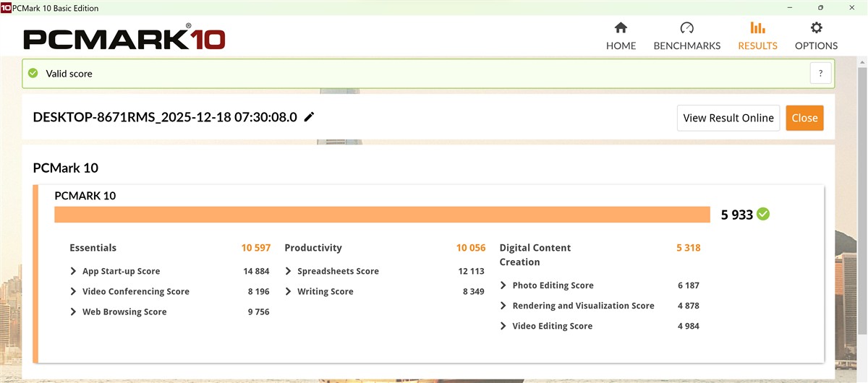The width and height of the screenshot is (868, 383).
Task: Click the pencil icon to rename result
Action: pos(310,117)
